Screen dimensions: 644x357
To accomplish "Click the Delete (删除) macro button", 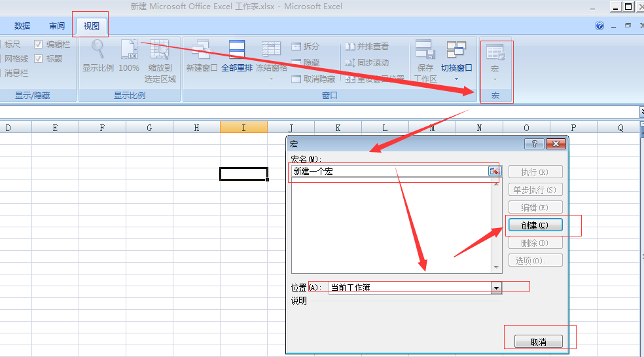I will tap(535, 242).
